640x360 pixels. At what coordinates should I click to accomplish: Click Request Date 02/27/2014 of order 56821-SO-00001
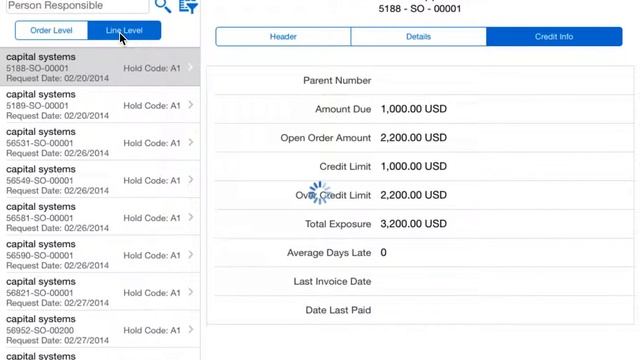point(58,303)
